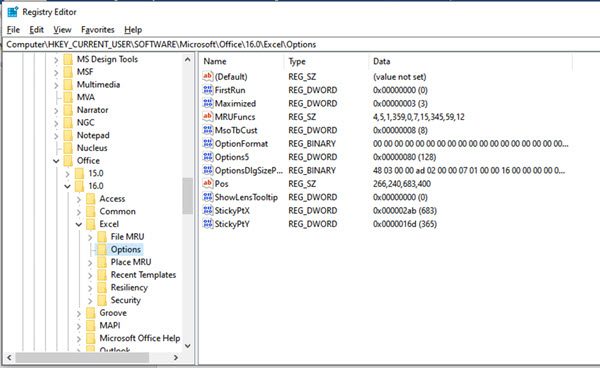Select the Nucleus key
Viewport: 600px width, 368px height.
coord(92,148)
